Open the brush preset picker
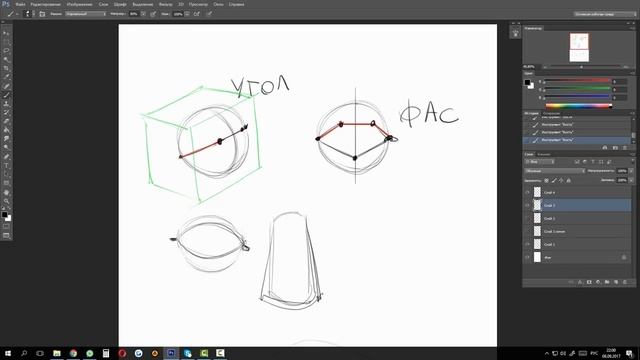This screenshot has height=360, width=640. pos(28,14)
